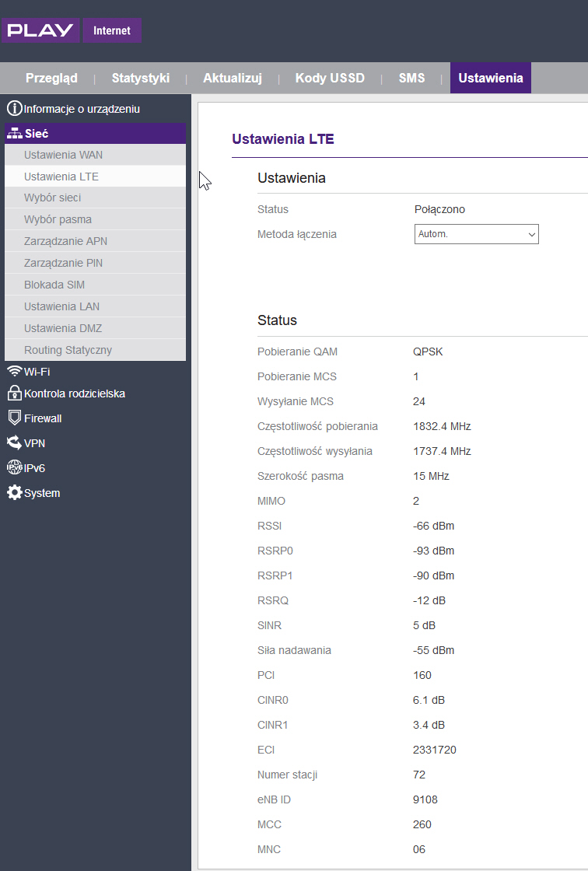Image resolution: width=588 pixels, height=871 pixels.
Task: Click the MNC value 06
Action: pos(419,849)
